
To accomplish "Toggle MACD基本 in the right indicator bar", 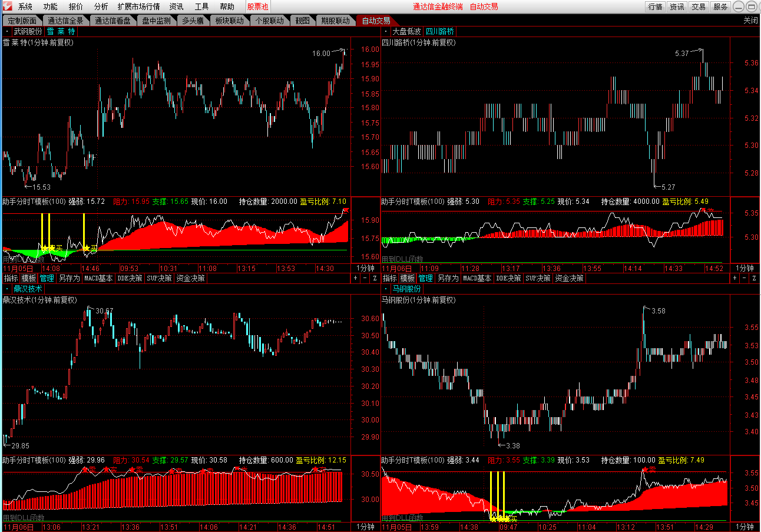I will coord(477,278).
